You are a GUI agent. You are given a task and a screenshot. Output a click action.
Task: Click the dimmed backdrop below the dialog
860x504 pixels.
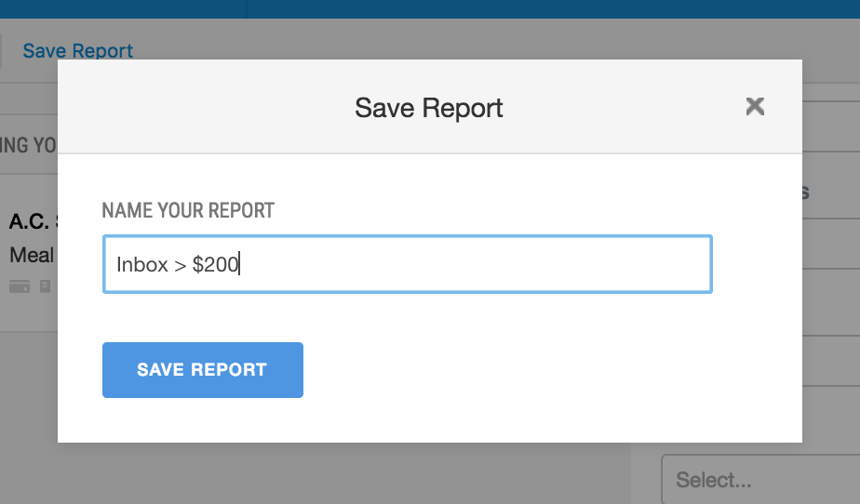tap(340, 474)
